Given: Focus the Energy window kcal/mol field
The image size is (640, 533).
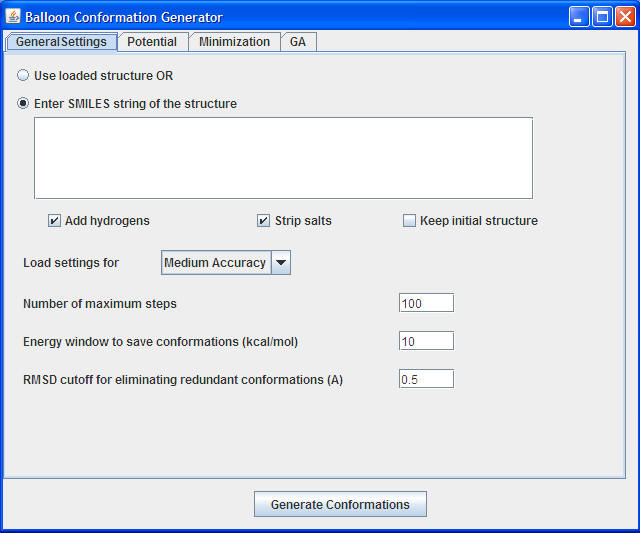Looking at the screenshot, I should (x=427, y=341).
